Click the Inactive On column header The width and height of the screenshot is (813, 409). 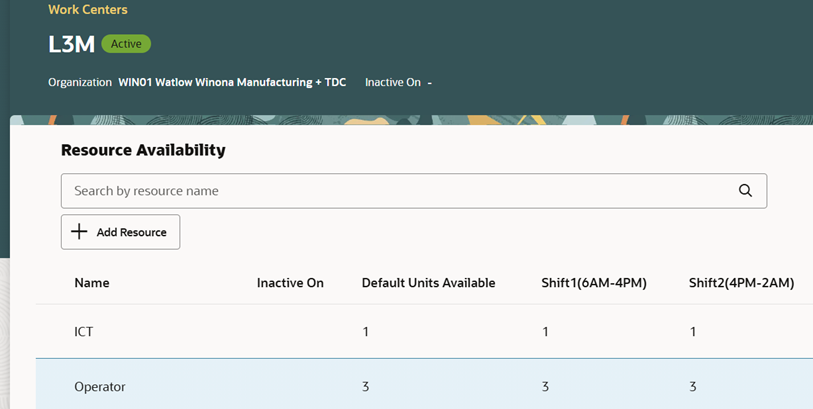point(290,283)
